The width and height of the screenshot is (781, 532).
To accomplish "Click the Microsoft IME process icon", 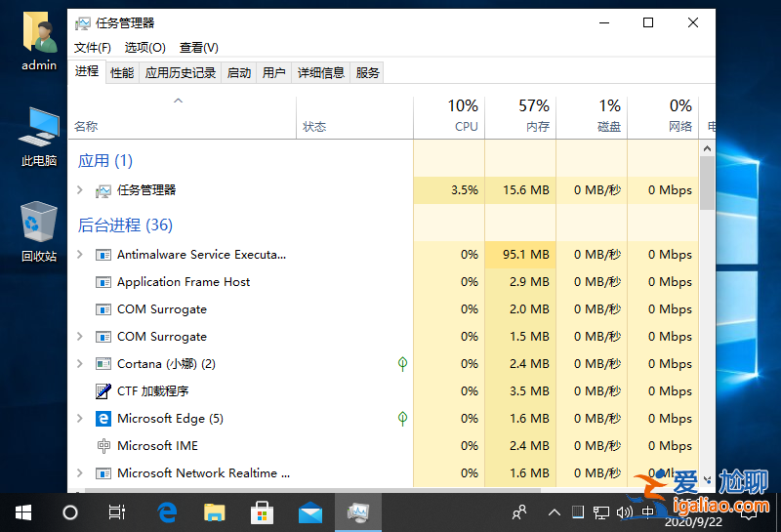I will (x=103, y=446).
